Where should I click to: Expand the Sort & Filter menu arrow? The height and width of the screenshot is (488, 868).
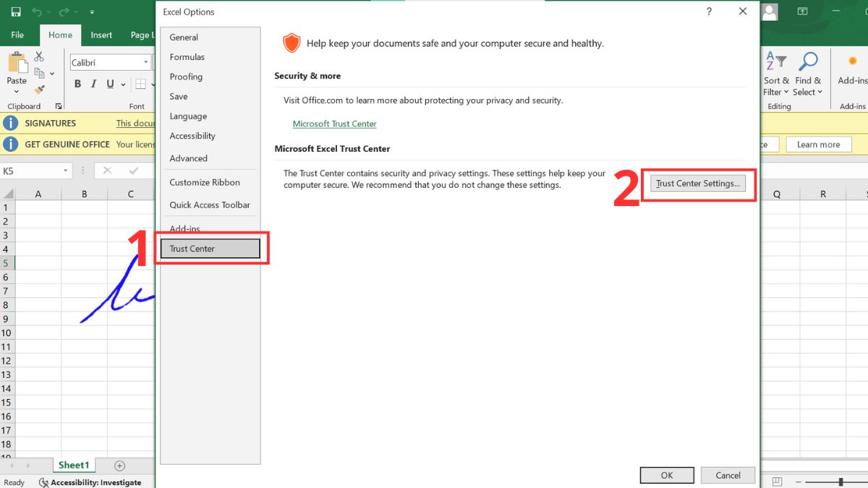coord(786,93)
